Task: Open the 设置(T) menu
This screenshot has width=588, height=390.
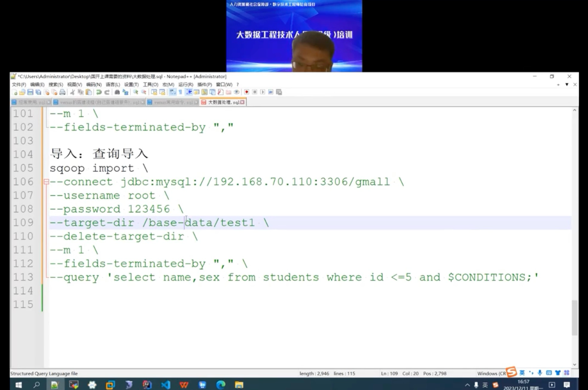Action: pyautogui.click(x=131, y=85)
